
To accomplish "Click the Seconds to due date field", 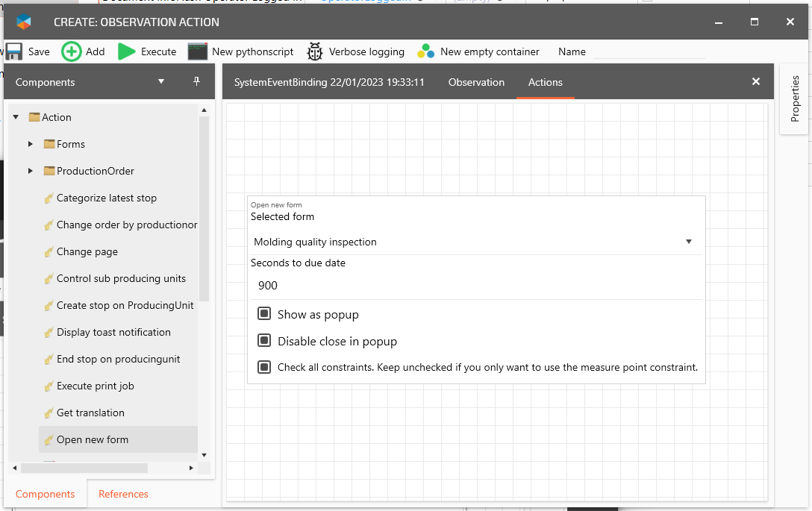I will pyautogui.click(x=475, y=286).
